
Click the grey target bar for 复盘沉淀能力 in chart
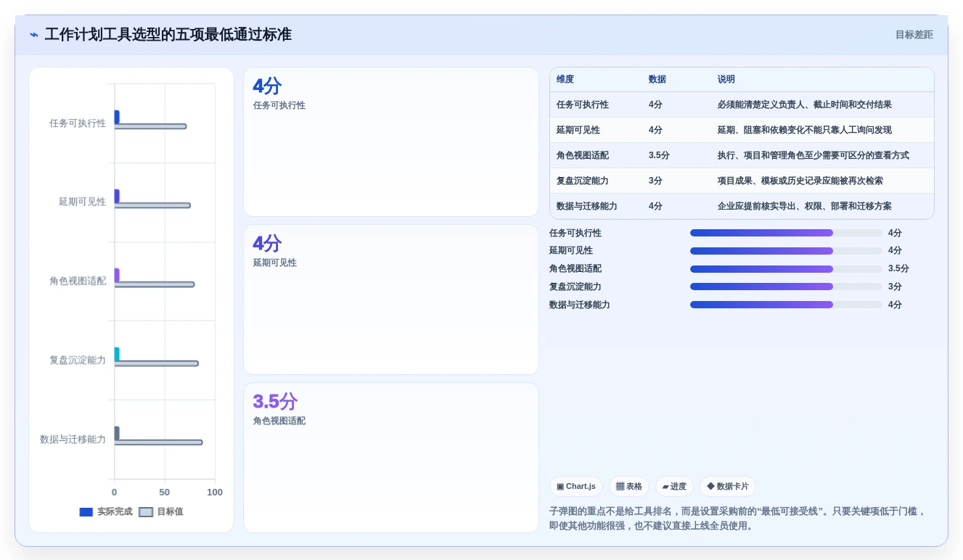pos(156,363)
